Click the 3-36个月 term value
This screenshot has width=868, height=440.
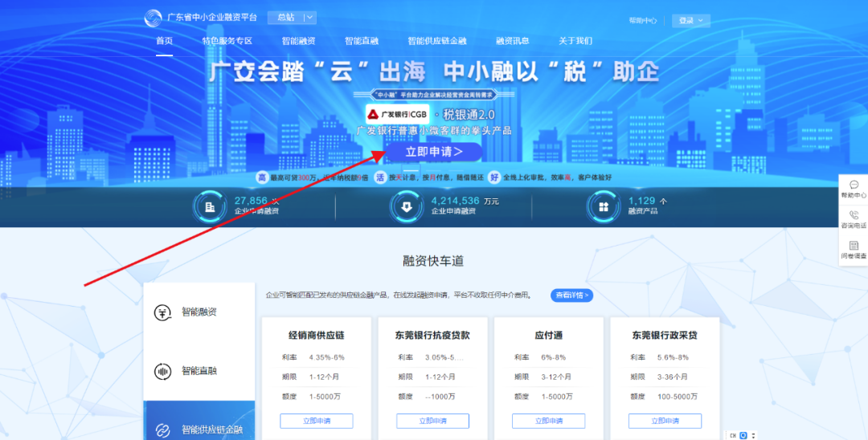tap(672, 377)
